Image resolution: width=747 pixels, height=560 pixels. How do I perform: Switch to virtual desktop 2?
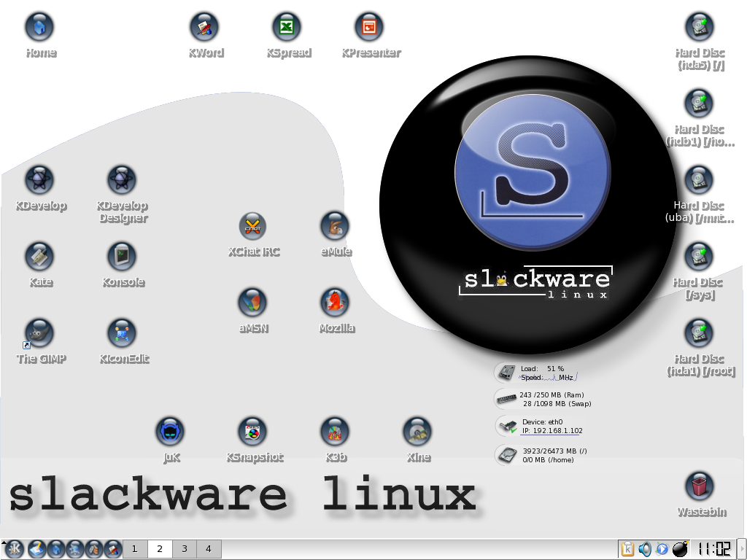point(160,549)
